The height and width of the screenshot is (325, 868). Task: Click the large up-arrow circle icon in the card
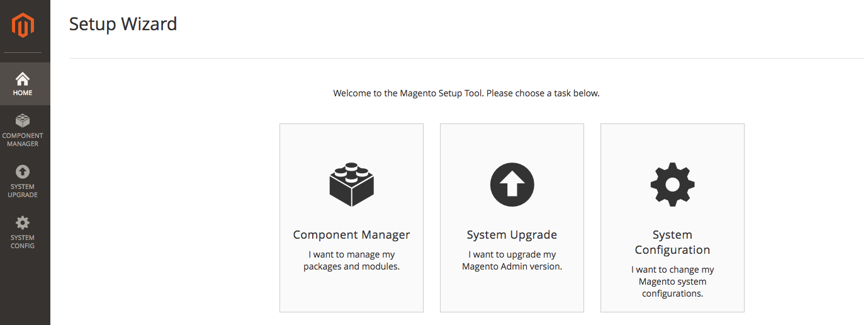click(x=512, y=185)
